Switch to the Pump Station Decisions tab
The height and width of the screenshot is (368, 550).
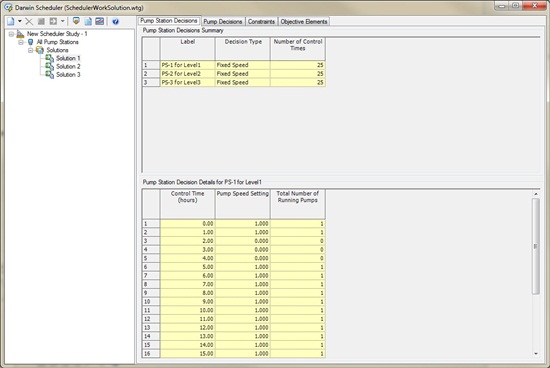pos(169,21)
